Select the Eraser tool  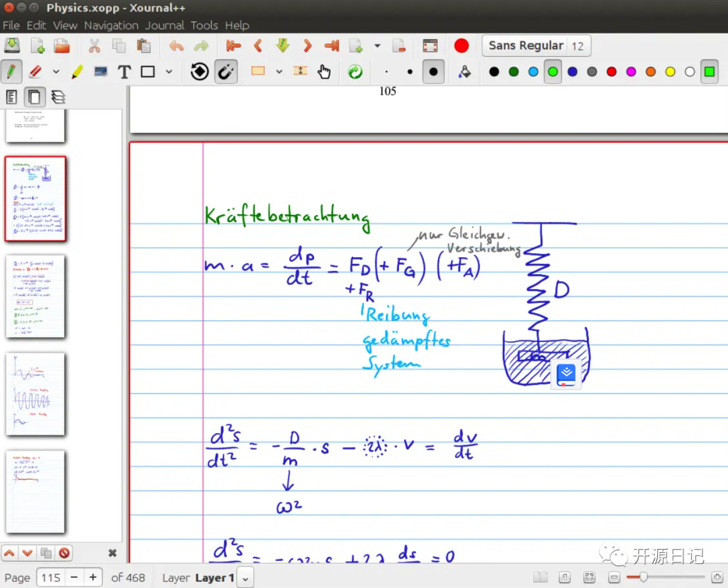pyautogui.click(x=36, y=72)
